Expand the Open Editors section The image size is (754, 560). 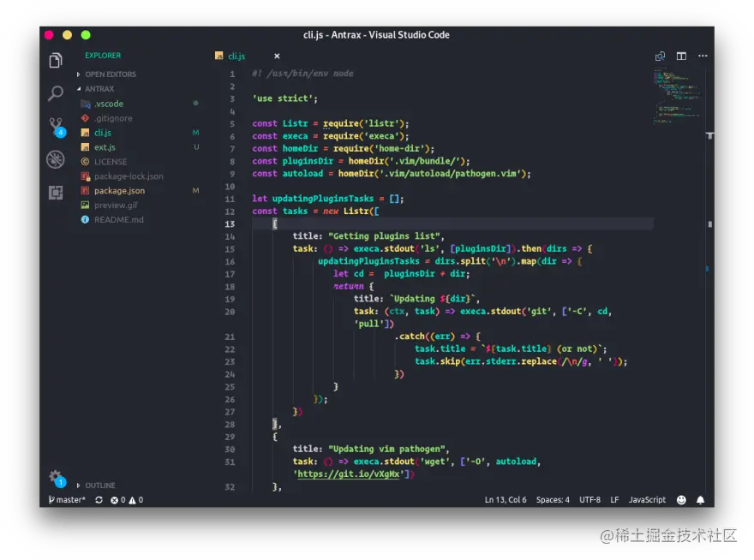[x=110, y=74]
